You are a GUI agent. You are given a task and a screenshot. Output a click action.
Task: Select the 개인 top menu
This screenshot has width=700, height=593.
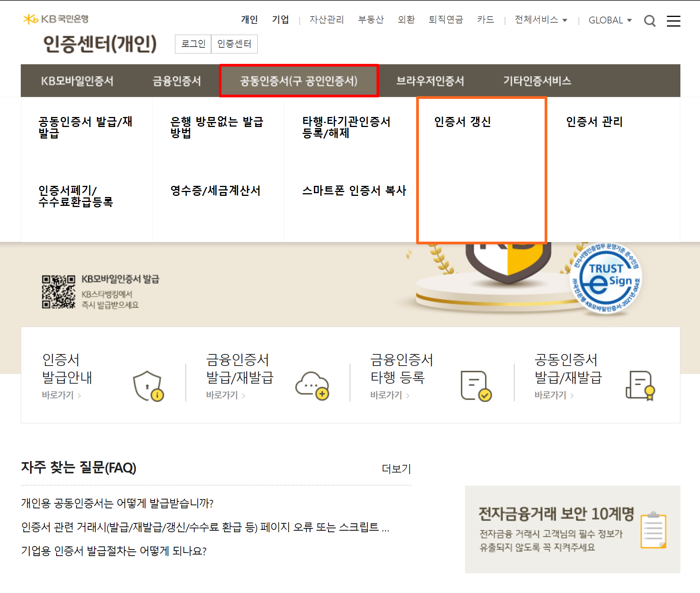pos(249,20)
